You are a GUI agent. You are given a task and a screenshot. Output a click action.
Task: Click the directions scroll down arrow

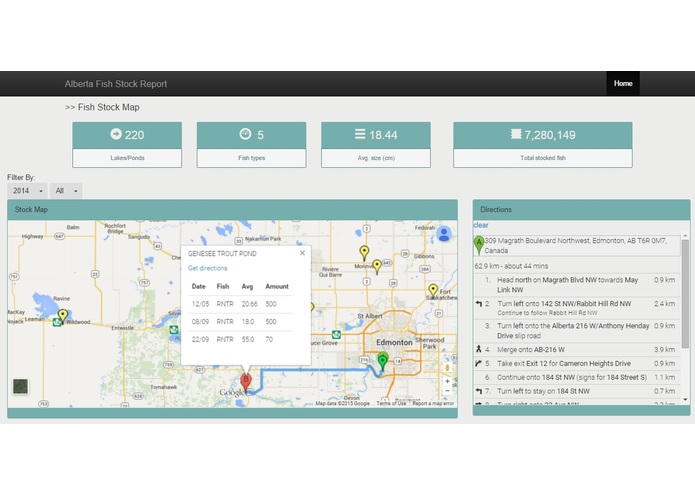click(x=685, y=400)
